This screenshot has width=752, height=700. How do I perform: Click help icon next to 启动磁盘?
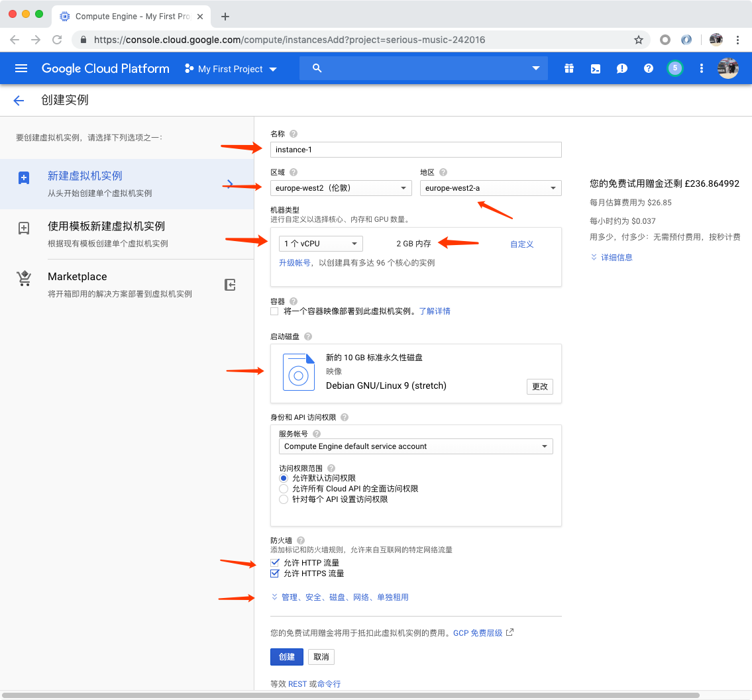[308, 336]
